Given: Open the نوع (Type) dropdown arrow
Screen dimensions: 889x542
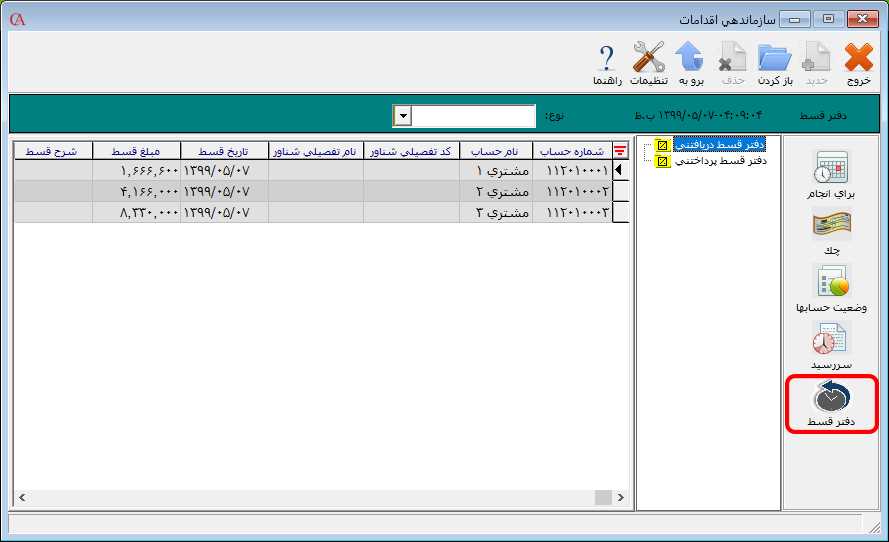Looking at the screenshot, I should (x=403, y=116).
